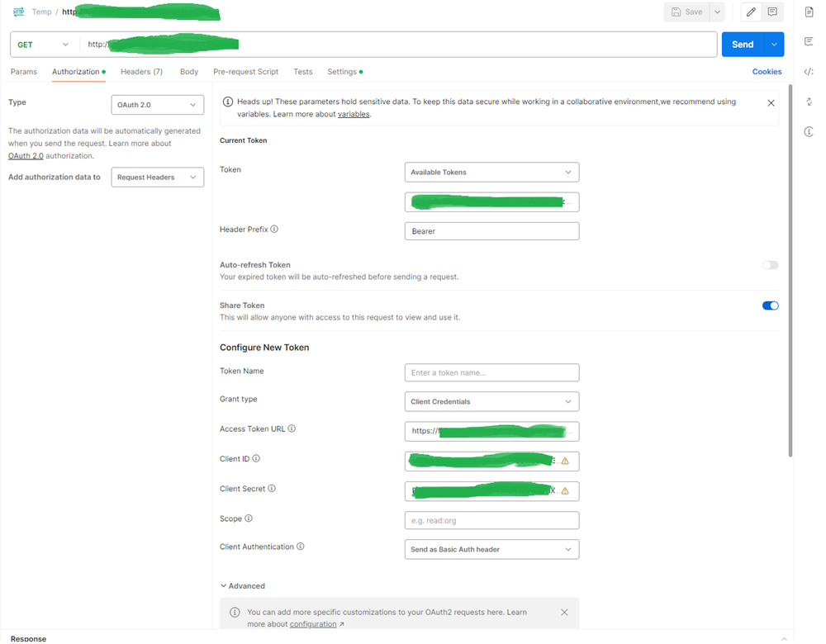Switch to the Headers (7) tab
Screen dimensions: 826x644
(x=141, y=72)
